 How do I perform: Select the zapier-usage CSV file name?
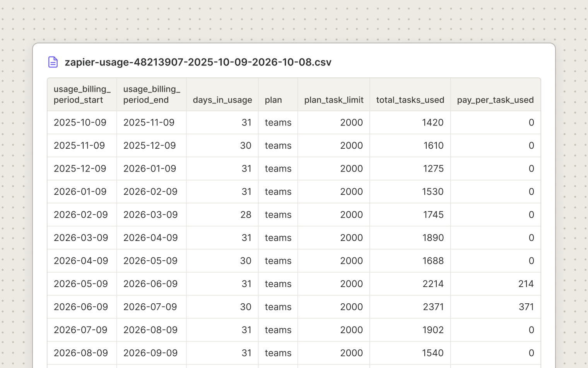click(x=198, y=62)
